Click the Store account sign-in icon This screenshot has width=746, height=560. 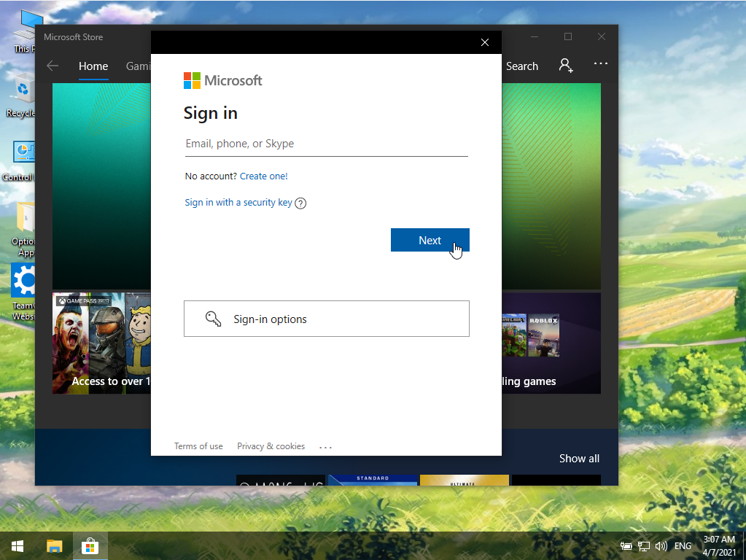tap(566, 65)
